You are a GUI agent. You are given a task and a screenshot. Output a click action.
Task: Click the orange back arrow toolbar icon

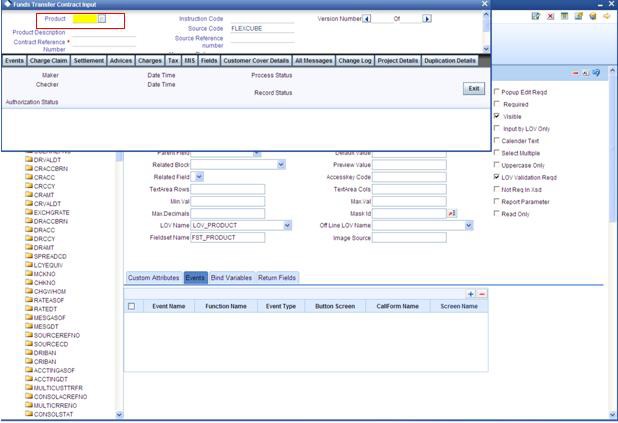pyautogui.click(x=607, y=16)
